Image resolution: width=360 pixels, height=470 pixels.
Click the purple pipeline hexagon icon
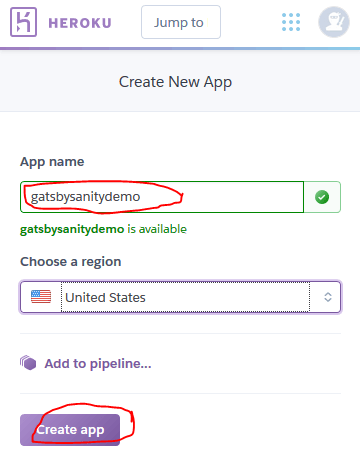(28, 363)
